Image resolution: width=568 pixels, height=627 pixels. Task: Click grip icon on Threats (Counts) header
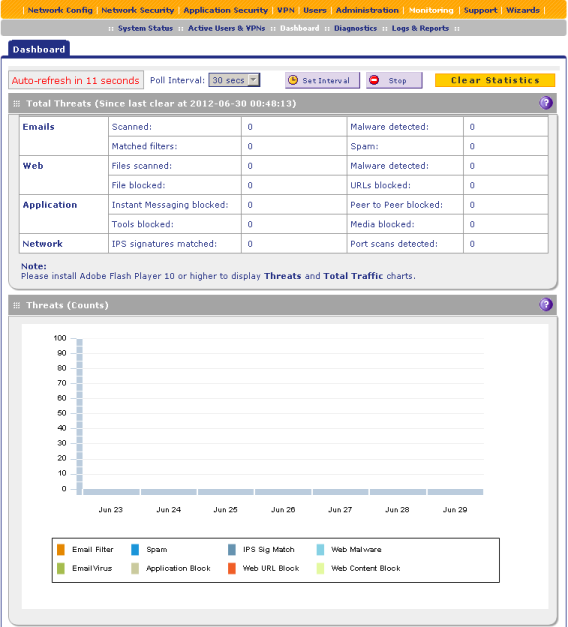tap(16, 305)
